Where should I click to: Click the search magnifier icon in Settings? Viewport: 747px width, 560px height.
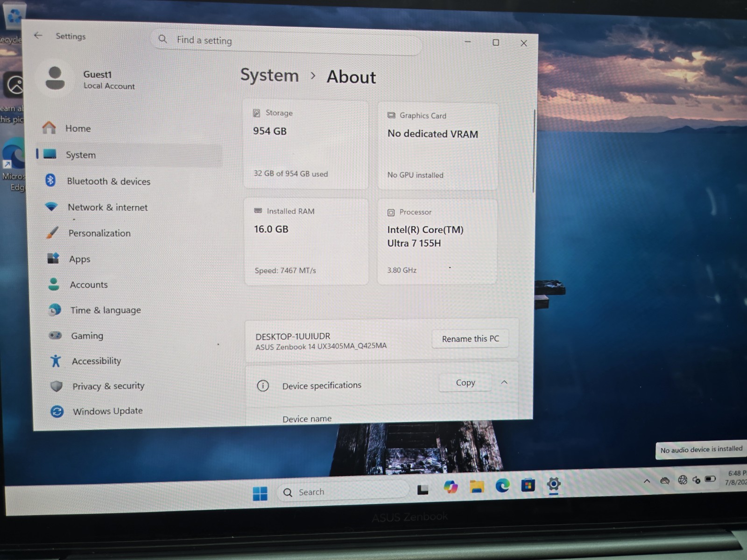162,39
